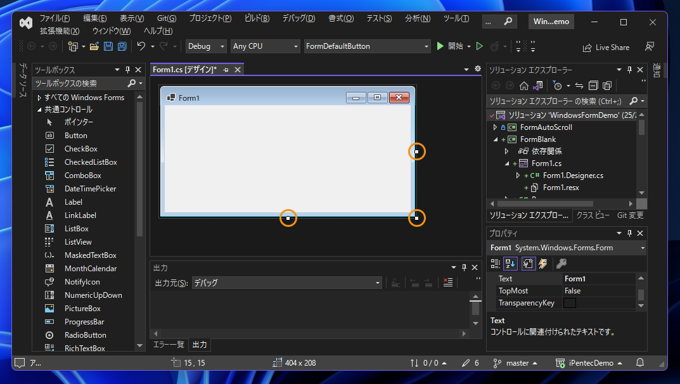This screenshot has height=384, width=680.
Task: Click the notifications bell in status bar
Action: point(640,363)
